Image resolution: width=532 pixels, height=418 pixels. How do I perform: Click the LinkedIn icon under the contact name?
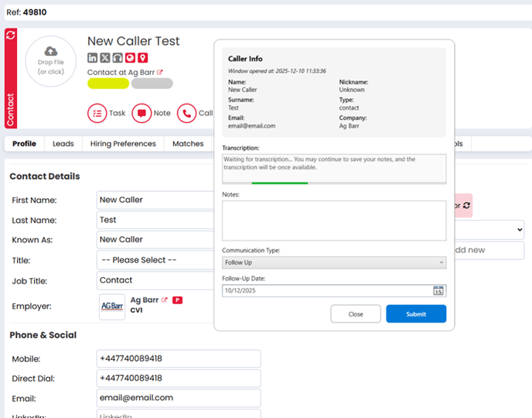(x=93, y=58)
